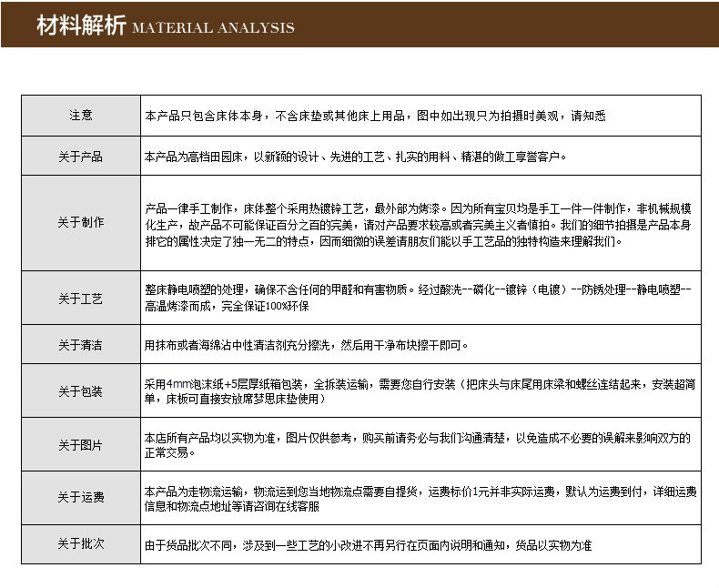Click the line 信息和物流点地址等请咨询在线客服

click(232, 506)
